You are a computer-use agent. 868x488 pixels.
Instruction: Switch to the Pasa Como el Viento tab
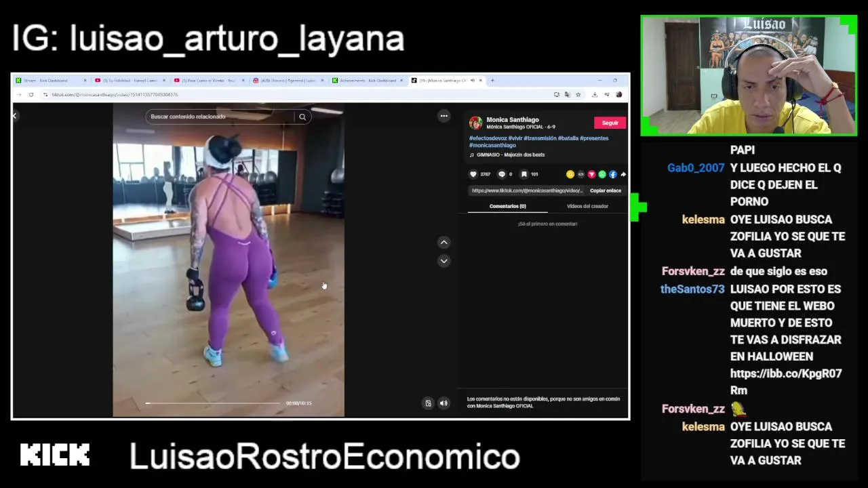point(208,81)
